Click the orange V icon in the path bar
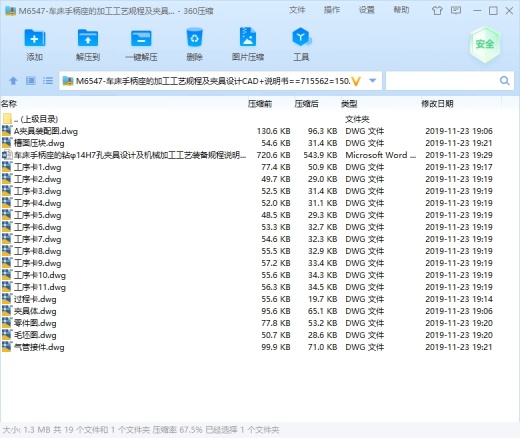The image size is (520, 438). coord(356,81)
